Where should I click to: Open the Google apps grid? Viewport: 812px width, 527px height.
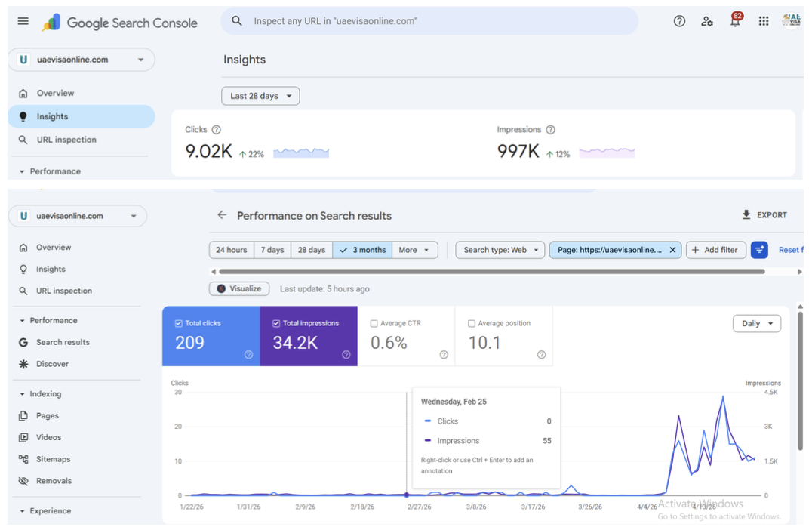pos(763,21)
